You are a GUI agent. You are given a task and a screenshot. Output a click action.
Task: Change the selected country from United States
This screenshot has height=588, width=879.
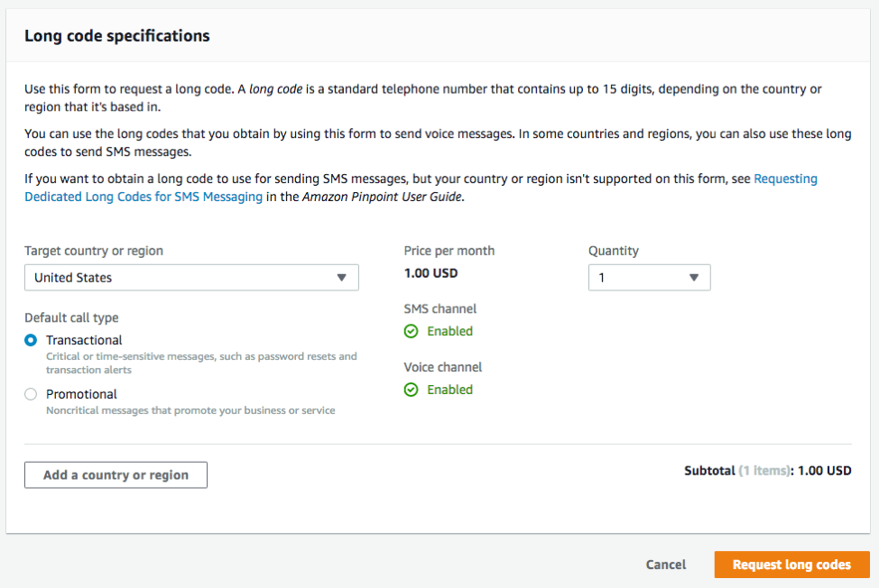click(x=191, y=277)
